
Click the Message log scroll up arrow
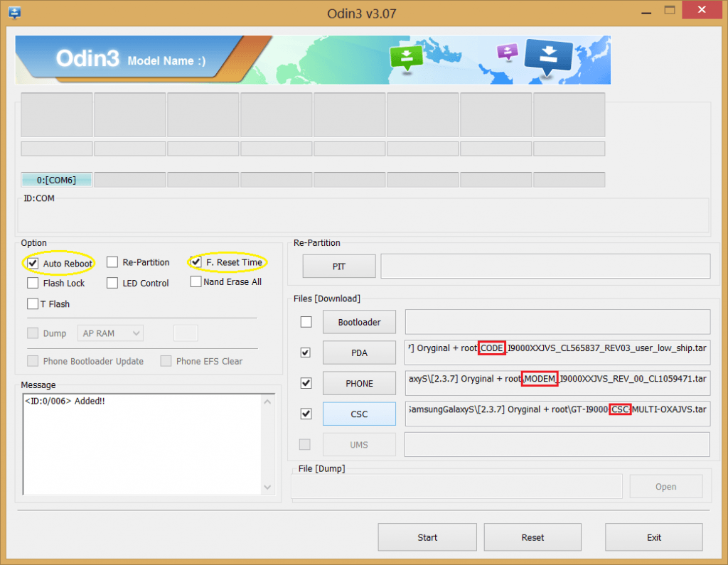[x=267, y=402]
